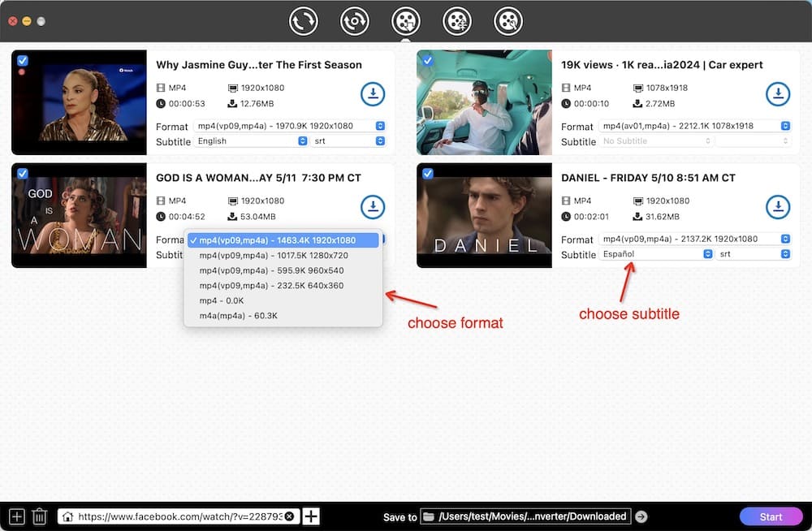Expand the Format dropdown for Car expert video
The height and width of the screenshot is (531, 812).
694,126
